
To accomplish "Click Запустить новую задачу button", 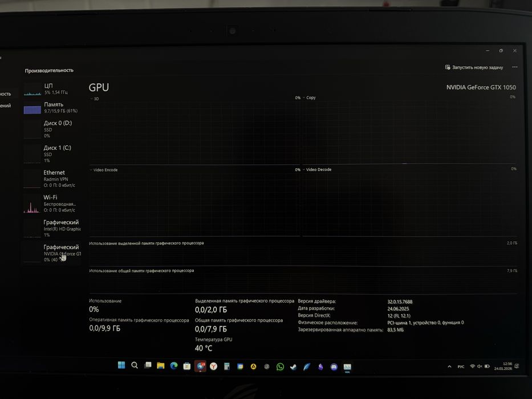I will click(x=474, y=67).
